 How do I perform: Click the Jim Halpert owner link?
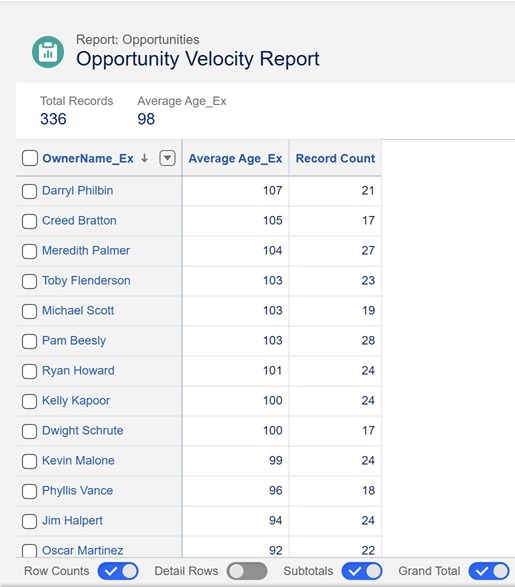coord(72,520)
